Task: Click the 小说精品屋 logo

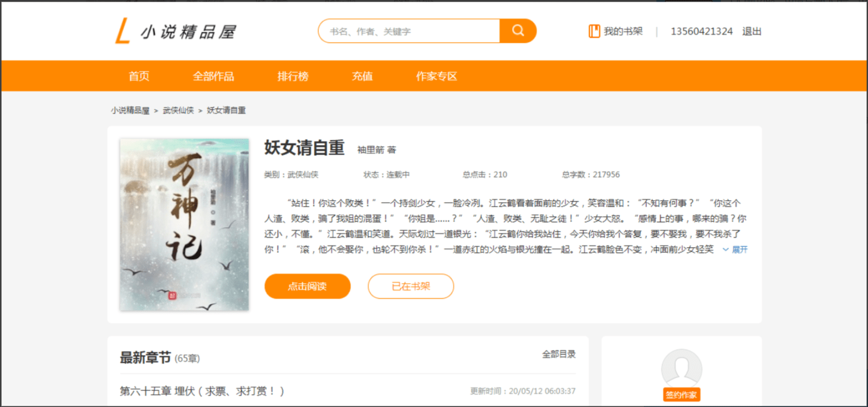Action: pos(175,31)
